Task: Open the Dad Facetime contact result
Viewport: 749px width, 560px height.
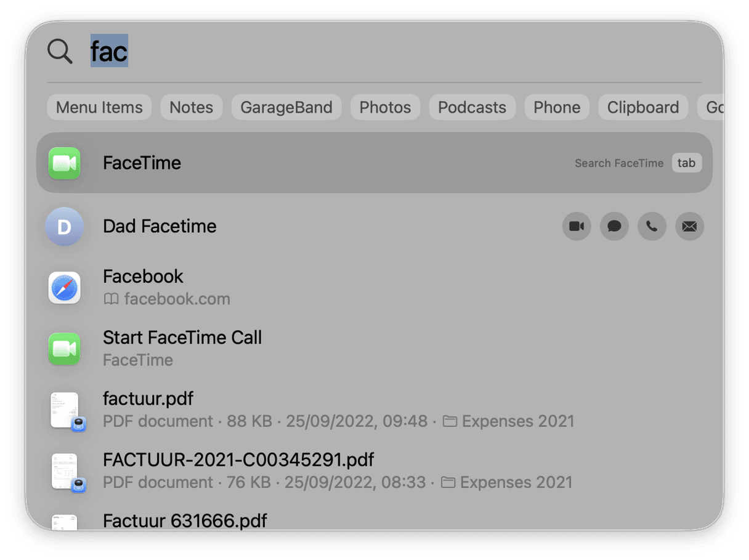Action: pos(374,227)
